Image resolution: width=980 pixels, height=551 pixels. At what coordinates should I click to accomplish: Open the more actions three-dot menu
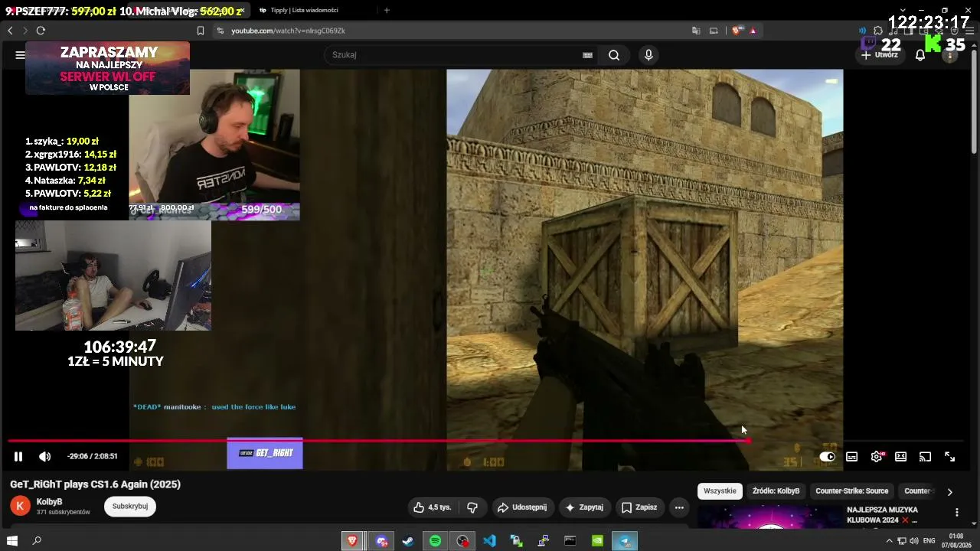coord(679,507)
